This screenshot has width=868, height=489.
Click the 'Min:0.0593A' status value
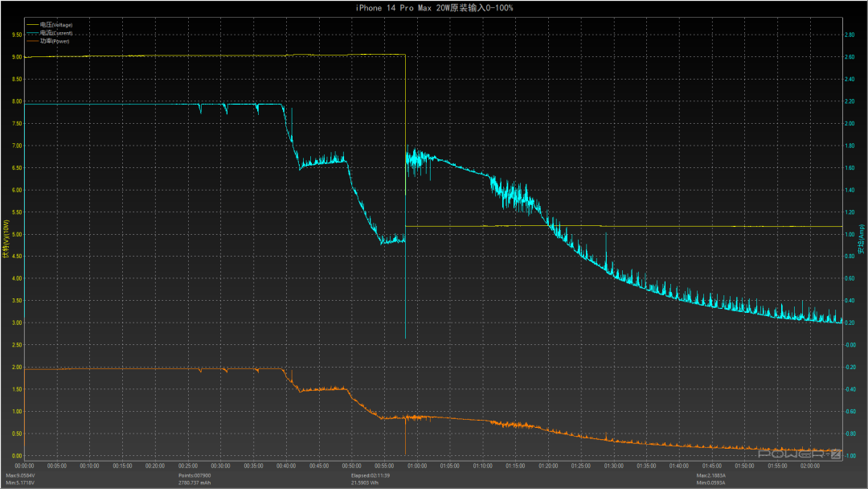[x=710, y=483]
